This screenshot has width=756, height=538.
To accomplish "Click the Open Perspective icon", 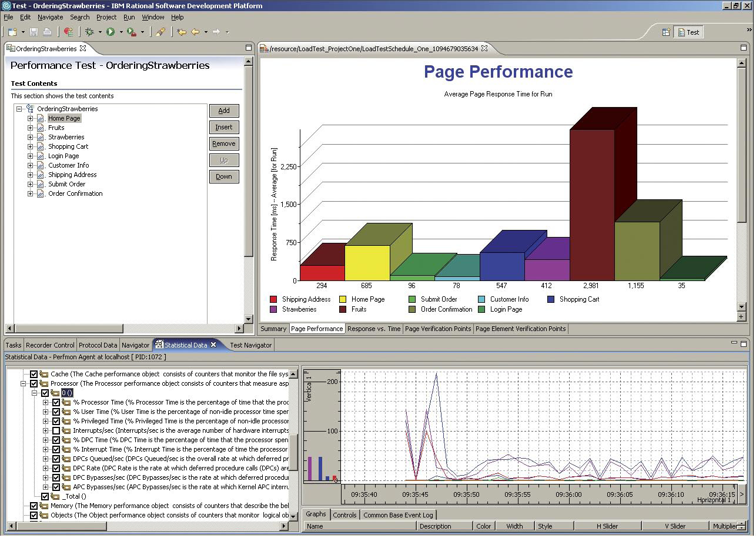I will pyautogui.click(x=666, y=32).
